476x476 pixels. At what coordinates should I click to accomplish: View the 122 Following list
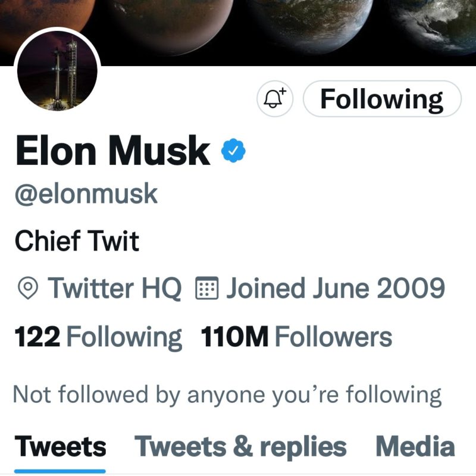point(98,337)
